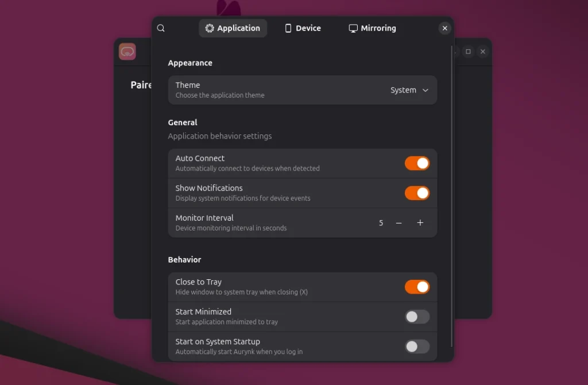
Task: Click the Aurynk app icon in main window
Action: tap(127, 52)
